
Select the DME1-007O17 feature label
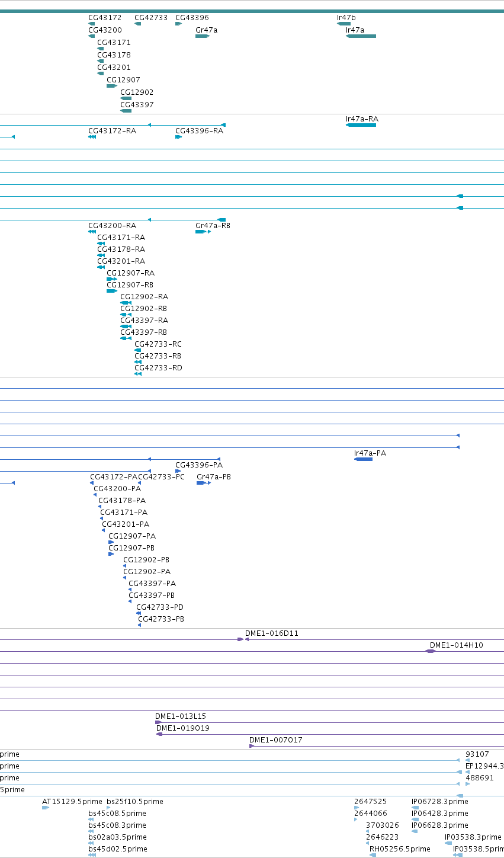tap(276, 740)
